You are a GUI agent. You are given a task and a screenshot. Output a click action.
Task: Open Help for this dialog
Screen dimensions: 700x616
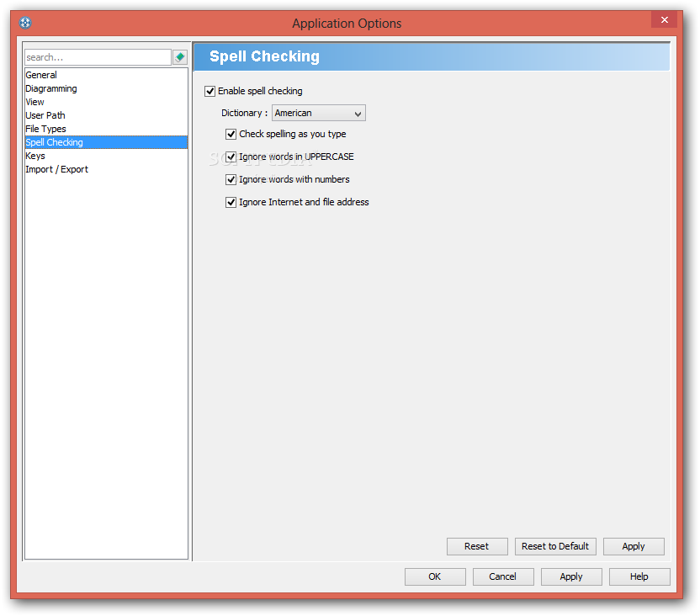[x=639, y=576]
